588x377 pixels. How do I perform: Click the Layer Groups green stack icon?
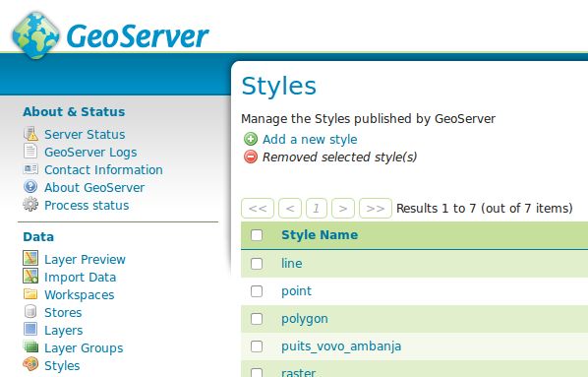(30, 346)
